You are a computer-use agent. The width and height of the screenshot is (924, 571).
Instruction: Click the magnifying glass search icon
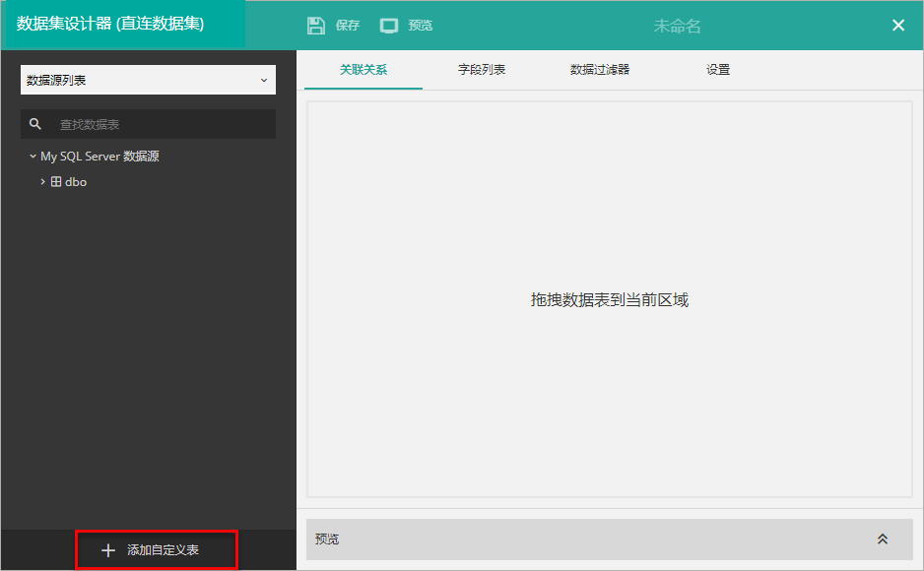[x=35, y=124]
